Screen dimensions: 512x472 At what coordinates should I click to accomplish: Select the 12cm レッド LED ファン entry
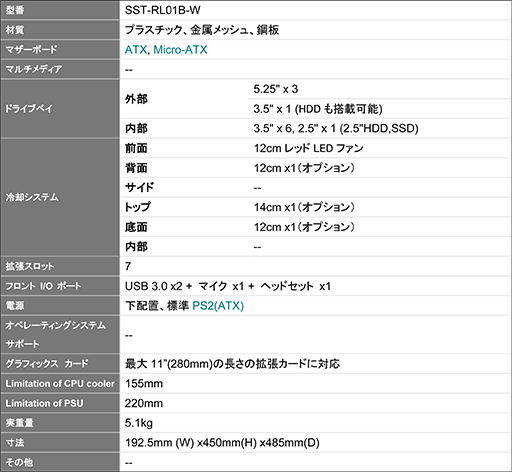(x=309, y=148)
